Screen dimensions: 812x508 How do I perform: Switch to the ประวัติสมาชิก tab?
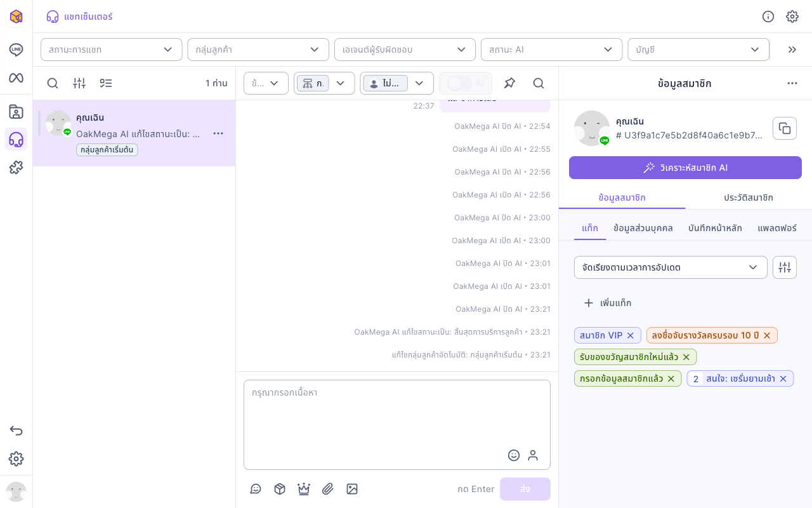click(749, 197)
